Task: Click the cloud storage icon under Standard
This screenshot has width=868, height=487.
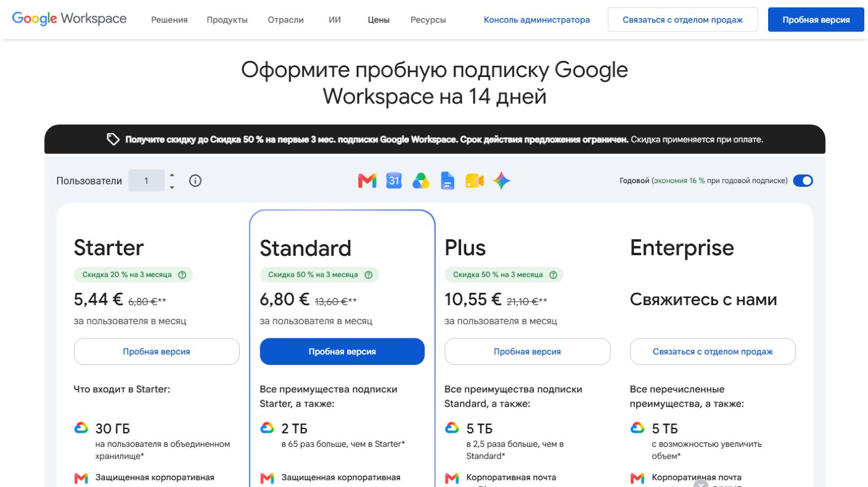Action: coord(267,428)
